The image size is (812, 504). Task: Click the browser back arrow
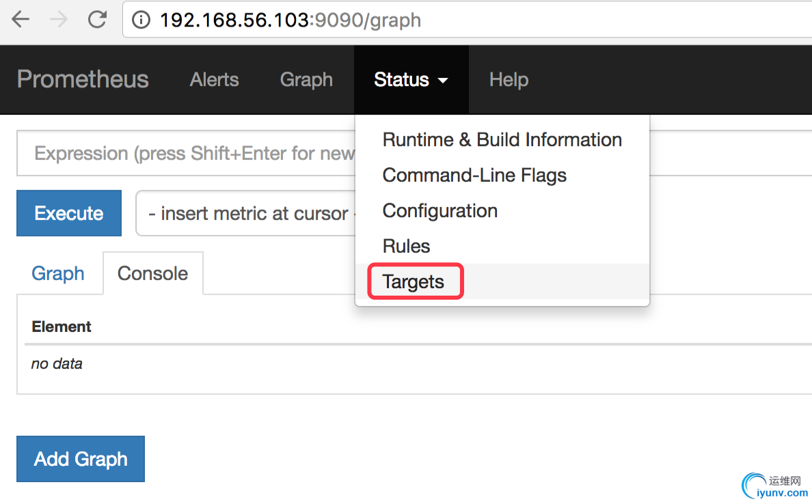pos(21,20)
